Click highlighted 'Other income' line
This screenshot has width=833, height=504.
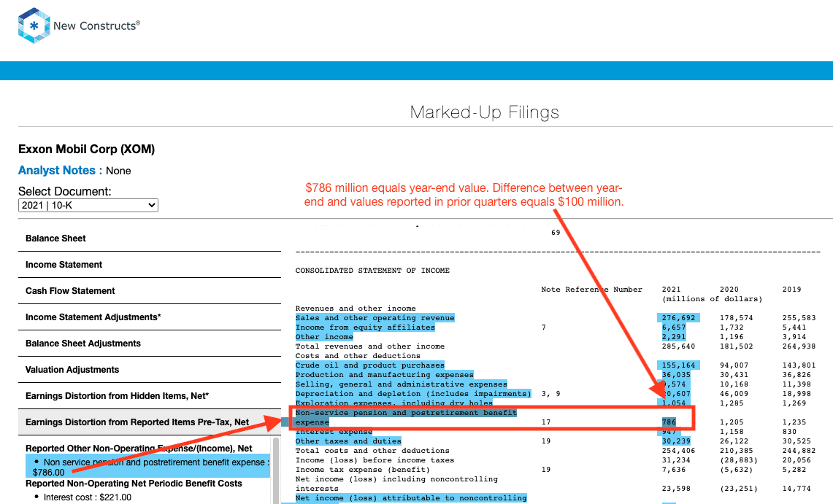[324, 337]
